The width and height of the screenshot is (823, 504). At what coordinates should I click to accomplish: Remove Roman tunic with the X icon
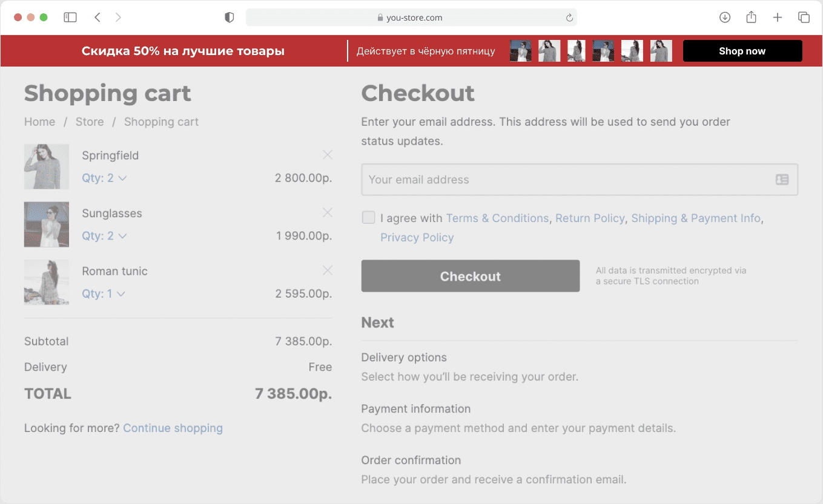tap(328, 270)
